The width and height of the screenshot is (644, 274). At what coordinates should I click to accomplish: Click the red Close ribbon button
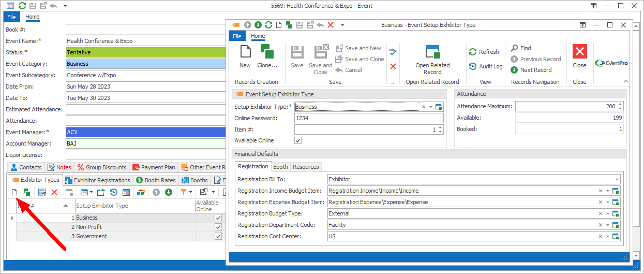coord(579,56)
